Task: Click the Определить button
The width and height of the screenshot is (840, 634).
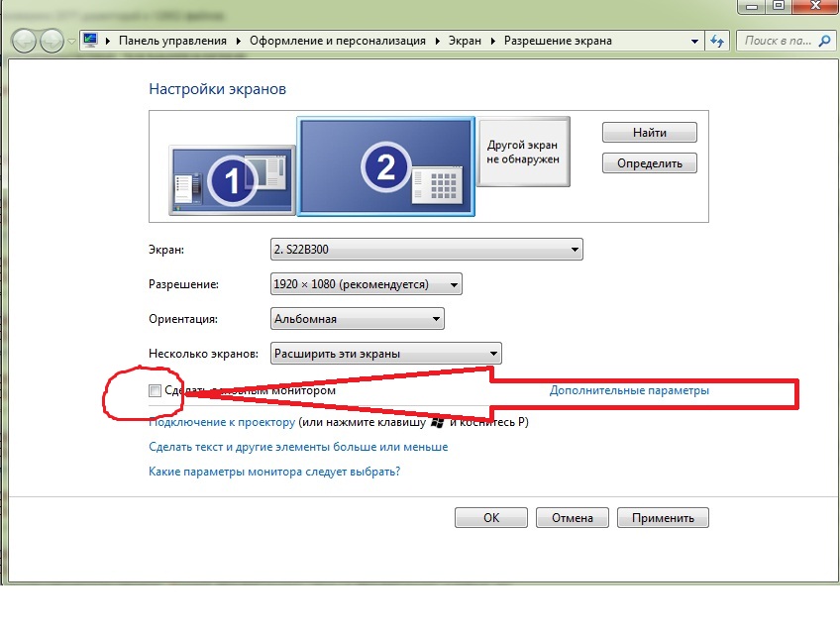Action: click(649, 162)
